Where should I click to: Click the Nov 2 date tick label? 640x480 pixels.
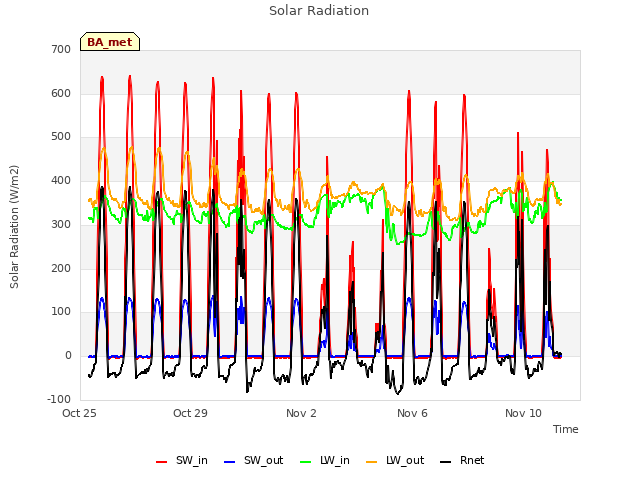tap(301, 413)
